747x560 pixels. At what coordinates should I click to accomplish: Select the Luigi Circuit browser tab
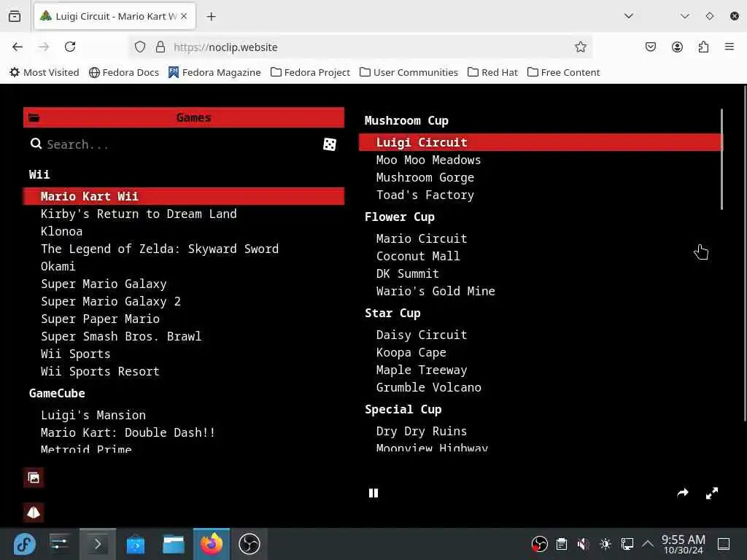(x=115, y=16)
